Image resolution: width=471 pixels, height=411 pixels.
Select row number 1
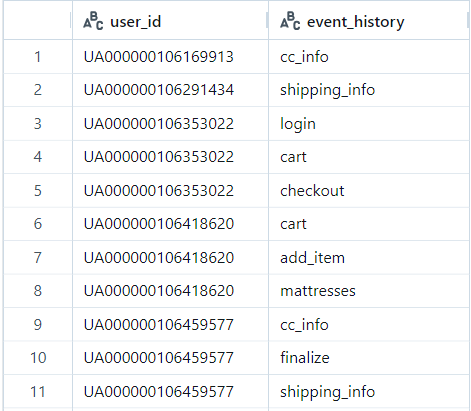click(x=38, y=57)
